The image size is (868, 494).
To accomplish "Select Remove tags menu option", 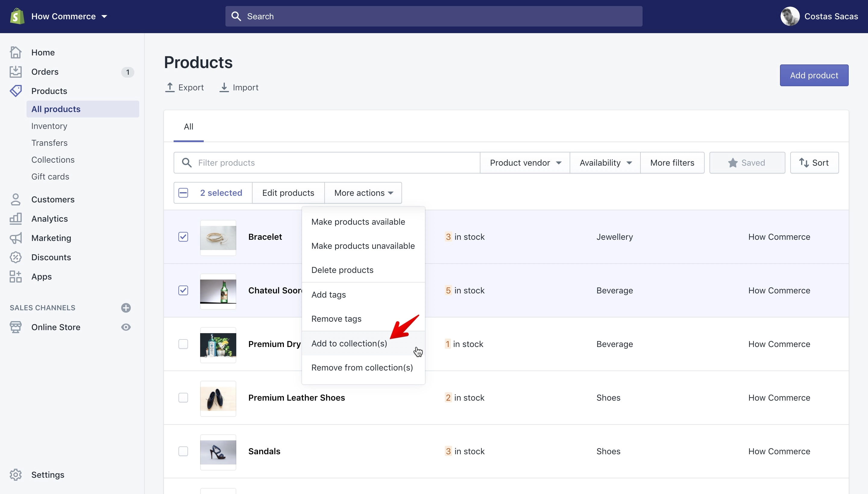I will click(363, 319).
